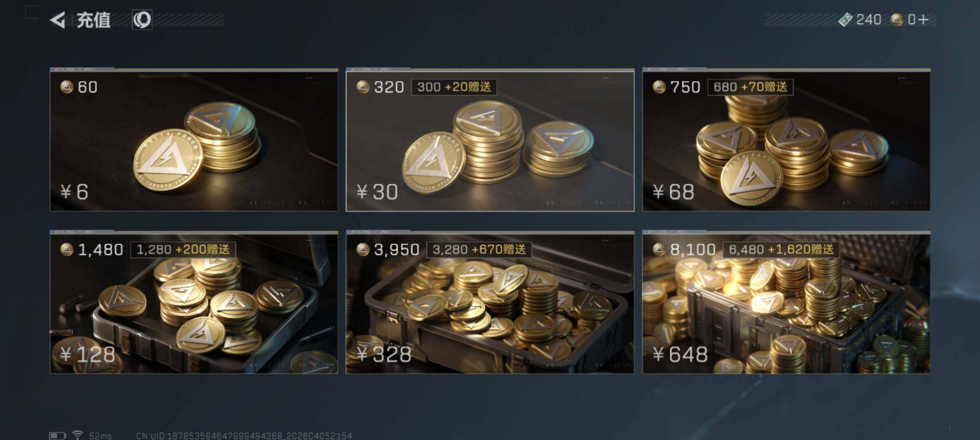Click the coin icon beside 60
Viewport: 980px width, 440px height.
pos(66,87)
